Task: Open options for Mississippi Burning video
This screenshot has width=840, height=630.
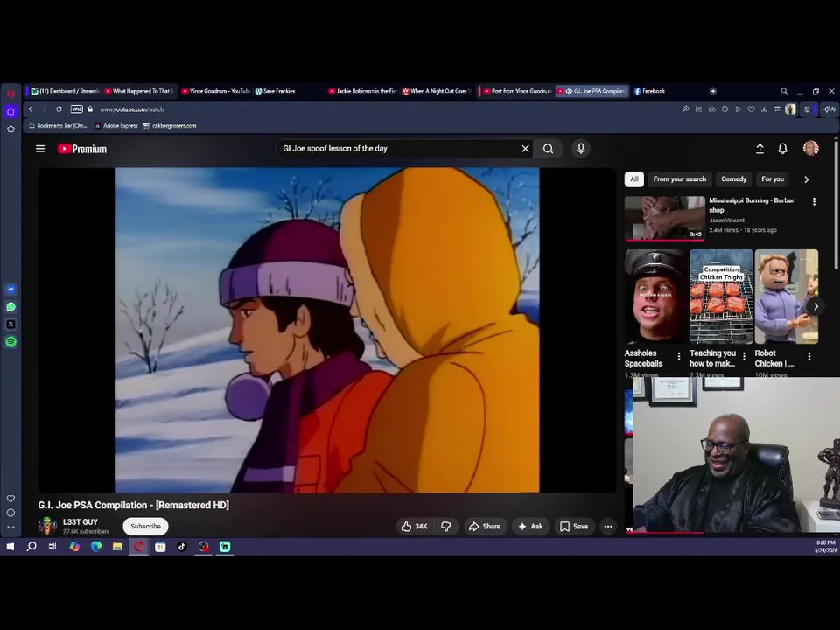Action: point(814,201)
